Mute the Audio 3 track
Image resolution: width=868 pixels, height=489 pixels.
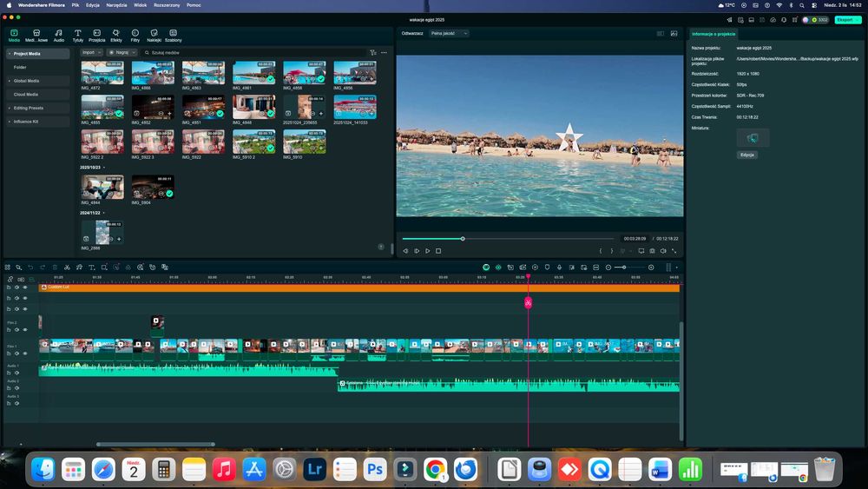[16, 403]
